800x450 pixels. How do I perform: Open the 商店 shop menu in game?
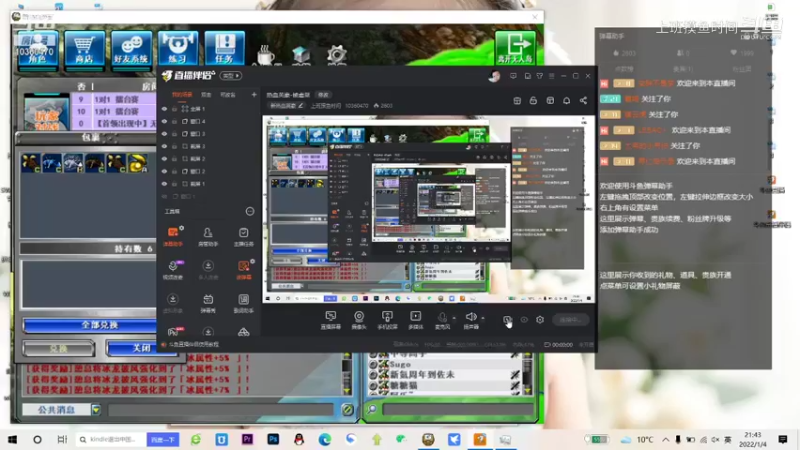click(x=84, y=49)
